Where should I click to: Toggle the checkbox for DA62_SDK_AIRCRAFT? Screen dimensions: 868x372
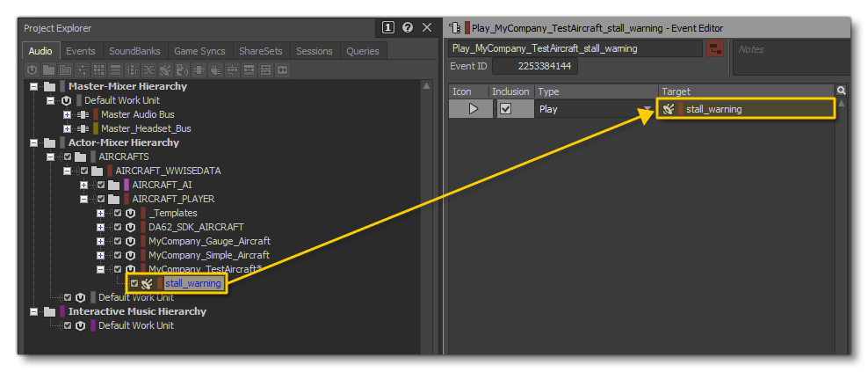pyautogui.click(x=117, y=227)
